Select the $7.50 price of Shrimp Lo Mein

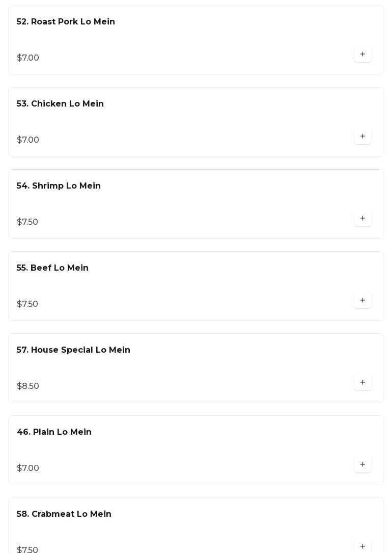(27, 222)
